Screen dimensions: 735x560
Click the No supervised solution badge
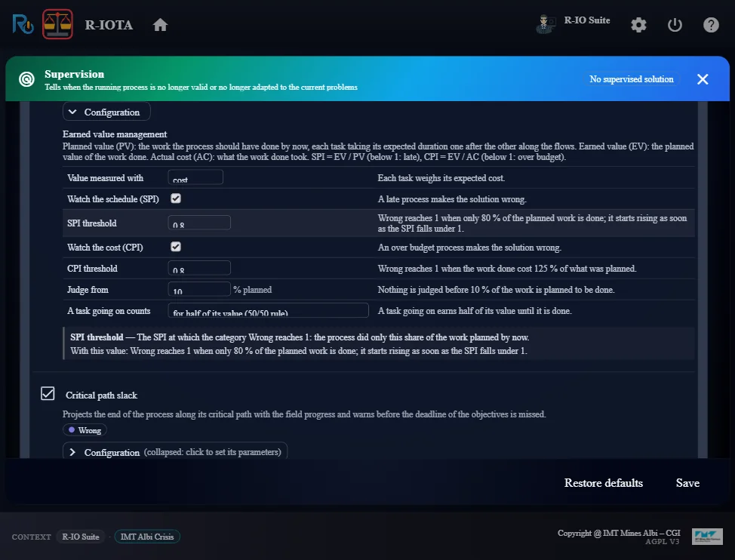632,79
